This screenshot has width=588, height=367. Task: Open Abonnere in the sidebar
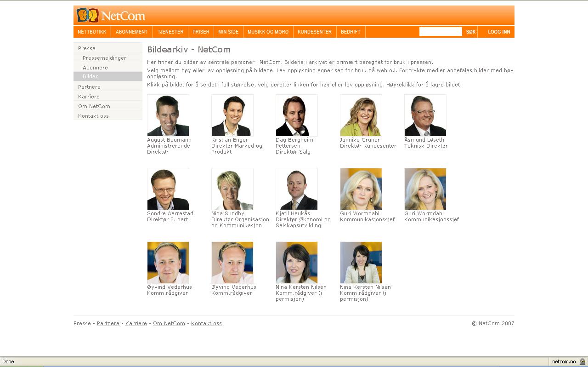(x=108, y=67)
